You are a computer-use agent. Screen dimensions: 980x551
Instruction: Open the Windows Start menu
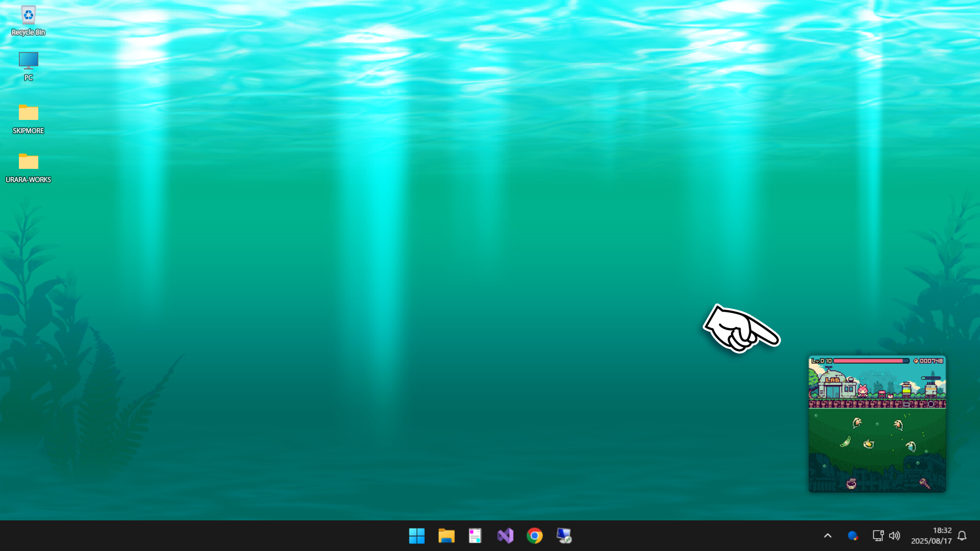point(417,536)
